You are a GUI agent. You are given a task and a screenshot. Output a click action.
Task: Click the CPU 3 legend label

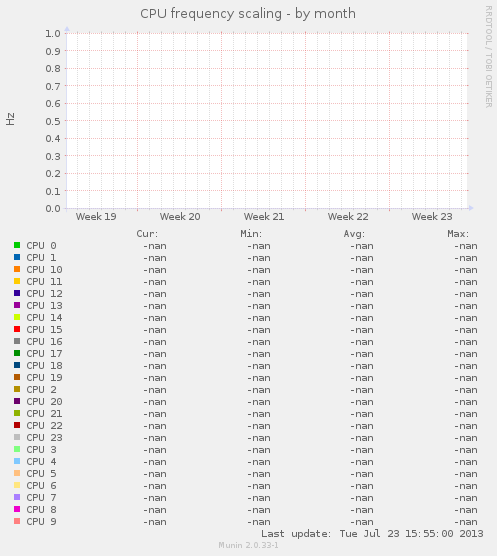click(41, 450)
